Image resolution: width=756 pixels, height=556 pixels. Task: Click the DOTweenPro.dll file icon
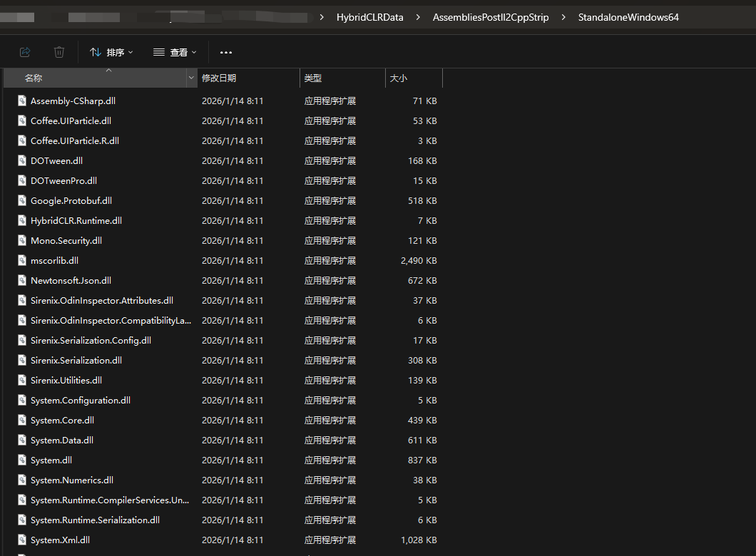(22, 180)
